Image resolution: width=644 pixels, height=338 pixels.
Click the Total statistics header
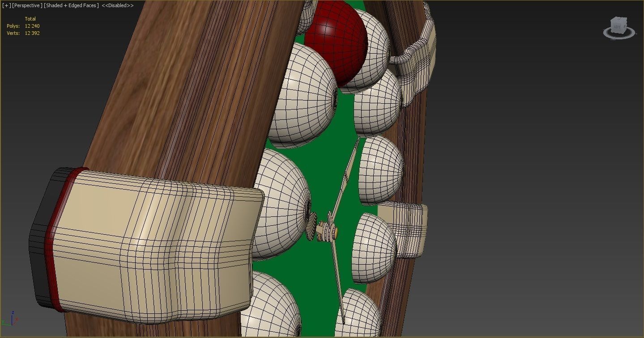tap(30, 19)
